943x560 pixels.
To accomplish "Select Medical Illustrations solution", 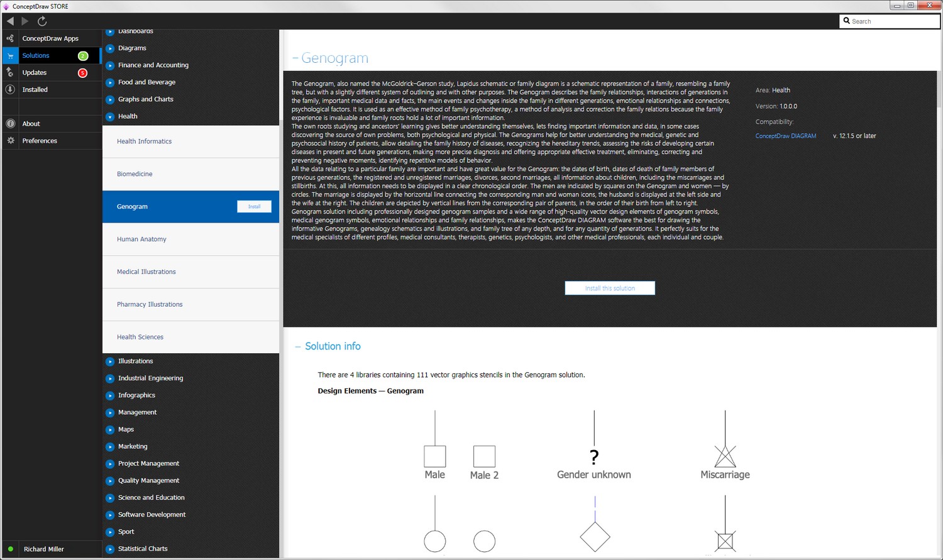I will pos(190,272).
